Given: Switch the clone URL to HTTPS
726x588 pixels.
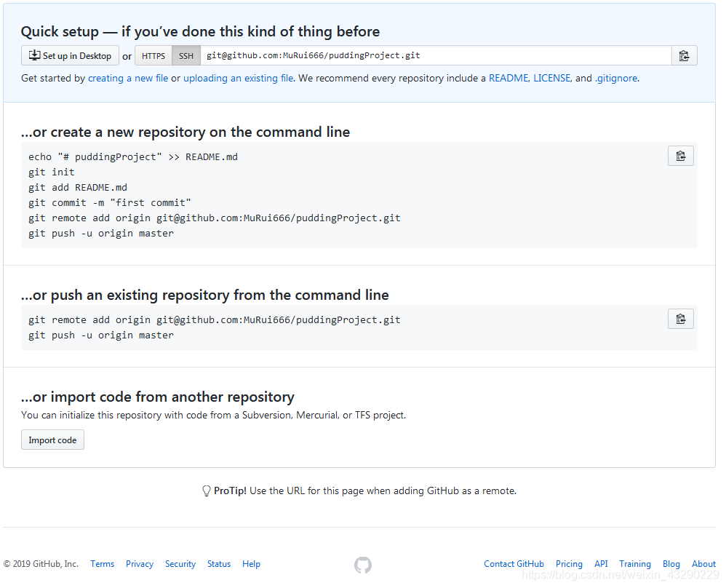Looking at the screenshot, I should pos(153,55).
